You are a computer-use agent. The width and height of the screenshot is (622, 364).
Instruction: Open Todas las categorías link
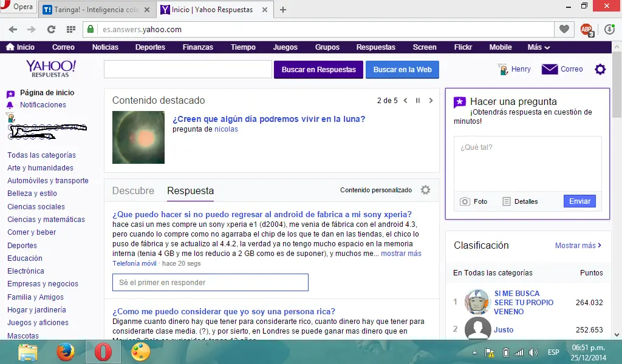point(41,155)
